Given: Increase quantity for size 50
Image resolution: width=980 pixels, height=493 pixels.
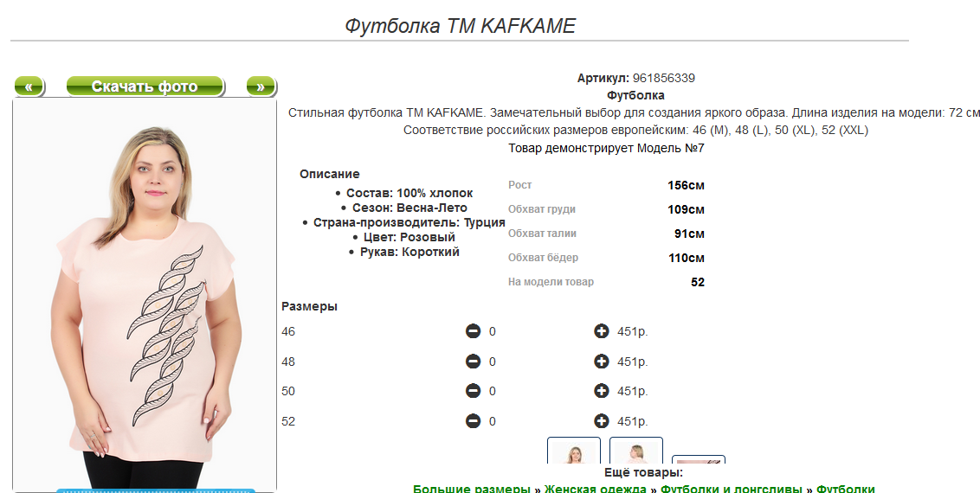Looking at the screenshot, I should 602,391.
